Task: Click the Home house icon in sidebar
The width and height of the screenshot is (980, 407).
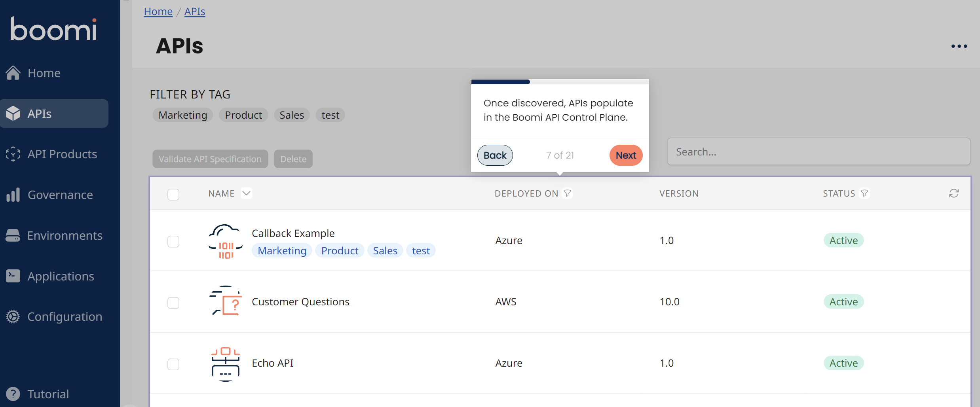Action: pyautogui.click(x=13, y=73)
